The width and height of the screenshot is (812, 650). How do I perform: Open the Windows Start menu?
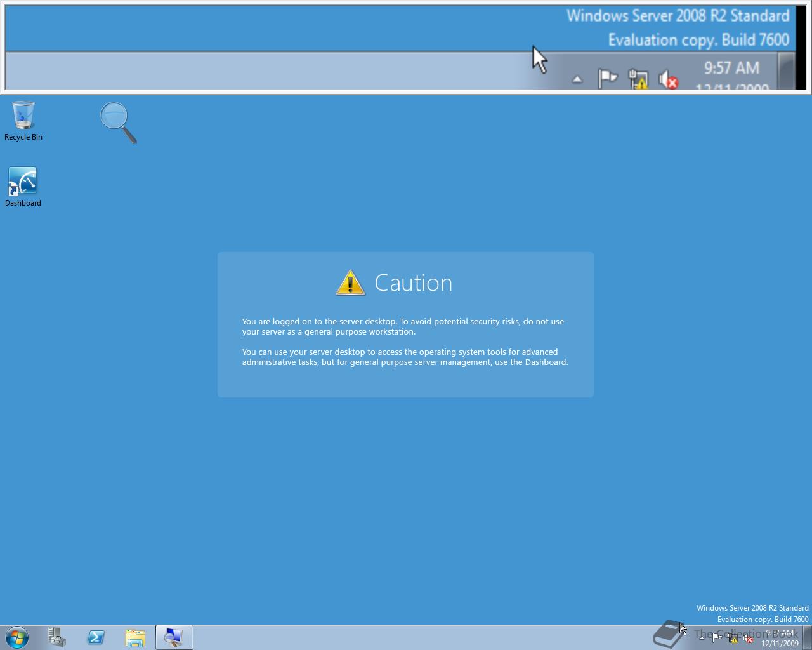coord(17,637)
